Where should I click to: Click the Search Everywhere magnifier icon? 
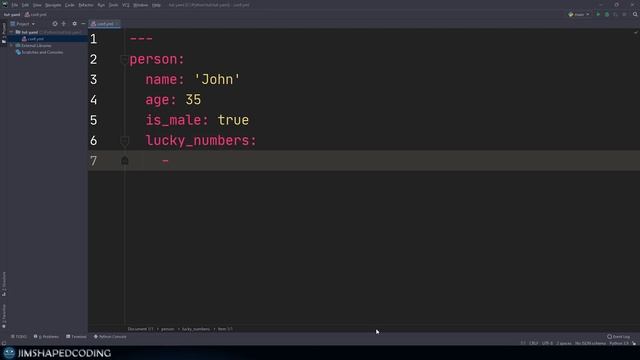point(635,14)
